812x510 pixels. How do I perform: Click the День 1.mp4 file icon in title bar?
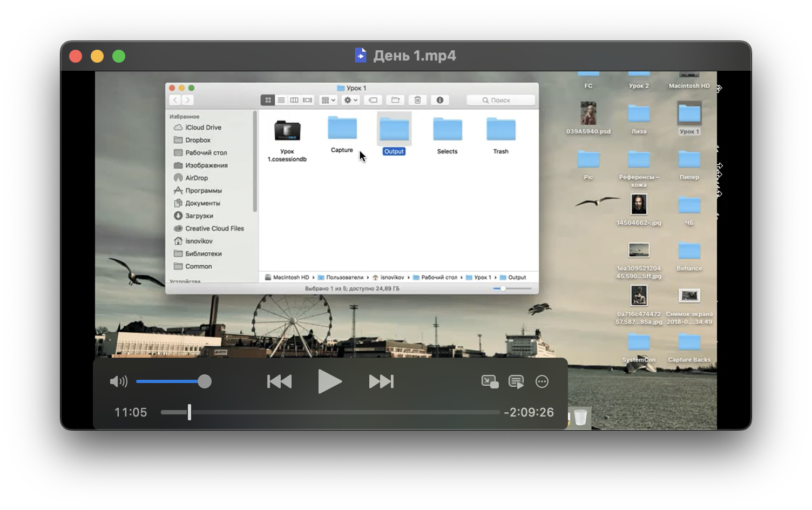(361, 56)
